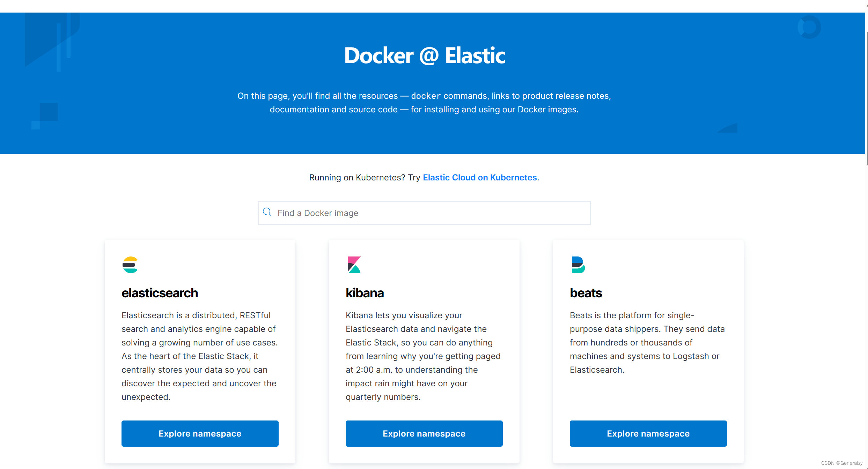Click the Docker @ Elastic title
This screenshot has width=868, height=469.
tap(424, 55)
